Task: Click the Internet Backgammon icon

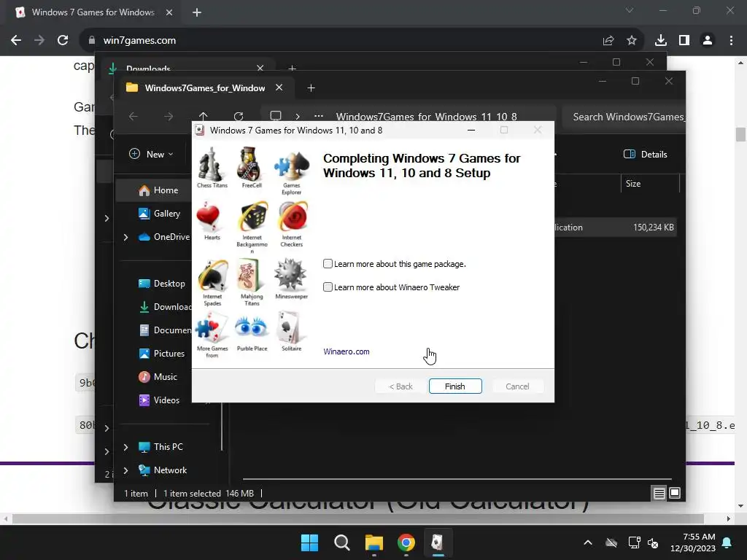Action: point(252,217)
